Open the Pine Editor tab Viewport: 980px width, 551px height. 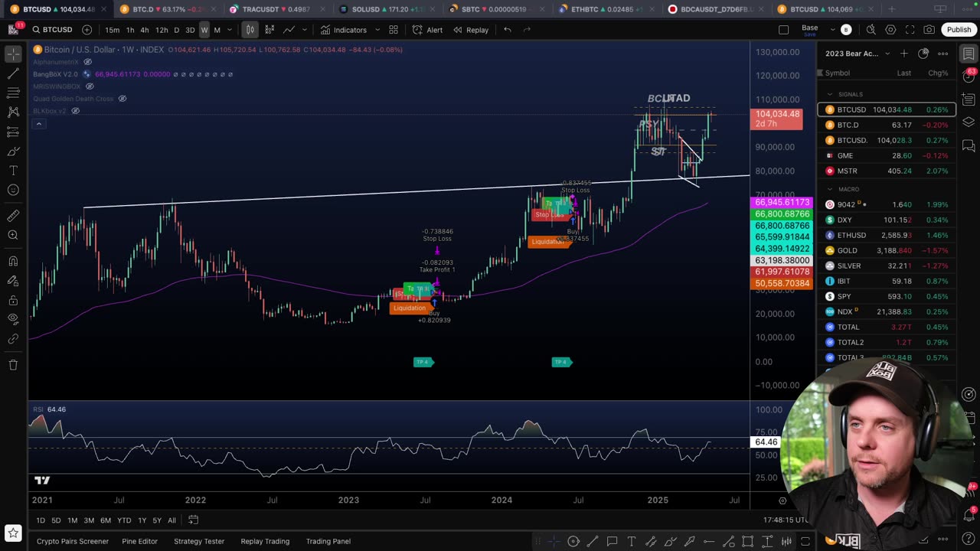point(139,541)
